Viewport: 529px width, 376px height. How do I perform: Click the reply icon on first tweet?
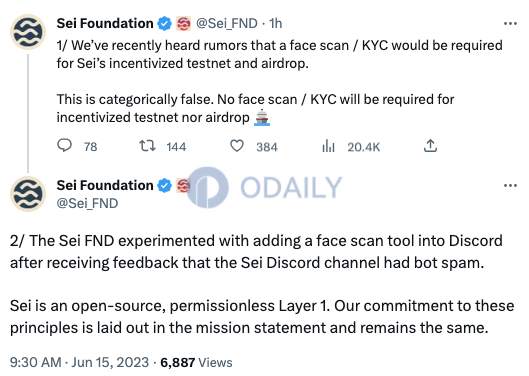[64, 145]
